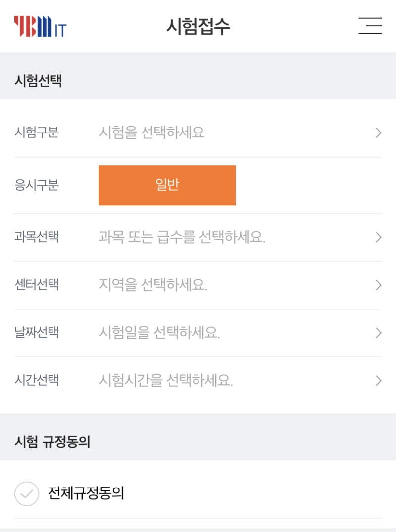The height and width of the screenshot is (532, 396).
Task: Open 시험일을 선택하세요 field
Action: [x=159, y=333]
